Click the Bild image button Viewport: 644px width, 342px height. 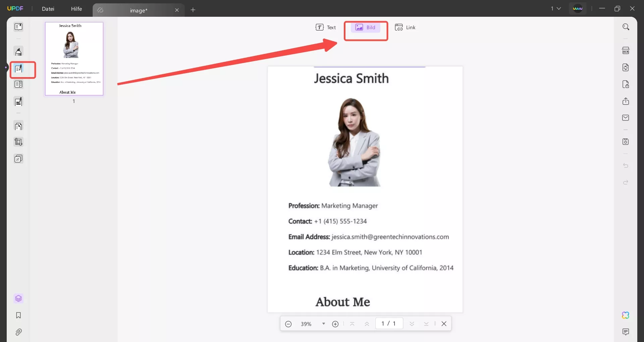[x=366, y=27]
